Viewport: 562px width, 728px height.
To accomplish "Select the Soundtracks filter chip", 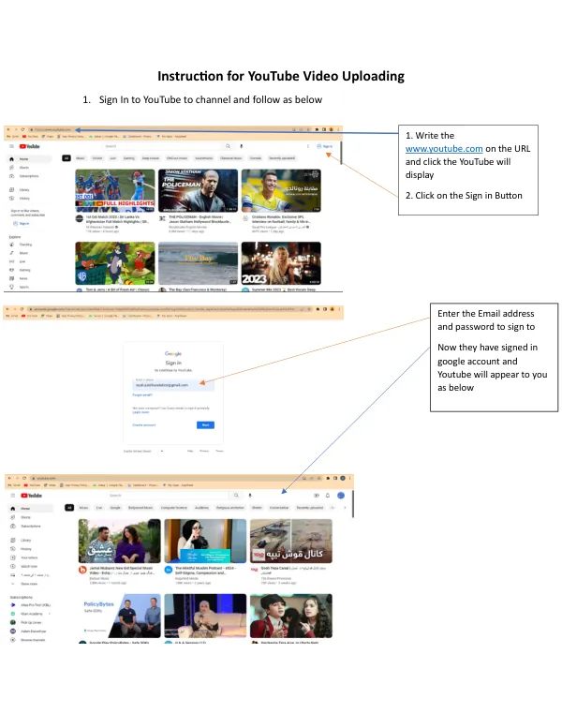I will tap(204, 158).
